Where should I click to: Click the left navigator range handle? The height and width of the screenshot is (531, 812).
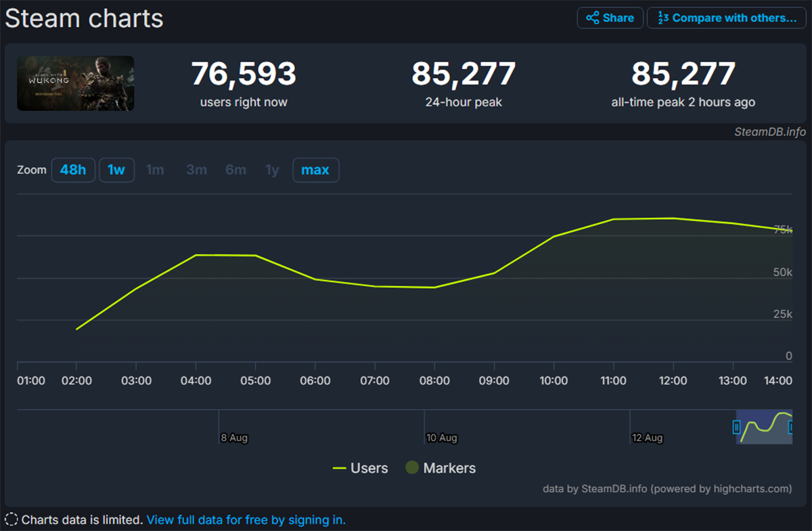(x=737, y=427)
